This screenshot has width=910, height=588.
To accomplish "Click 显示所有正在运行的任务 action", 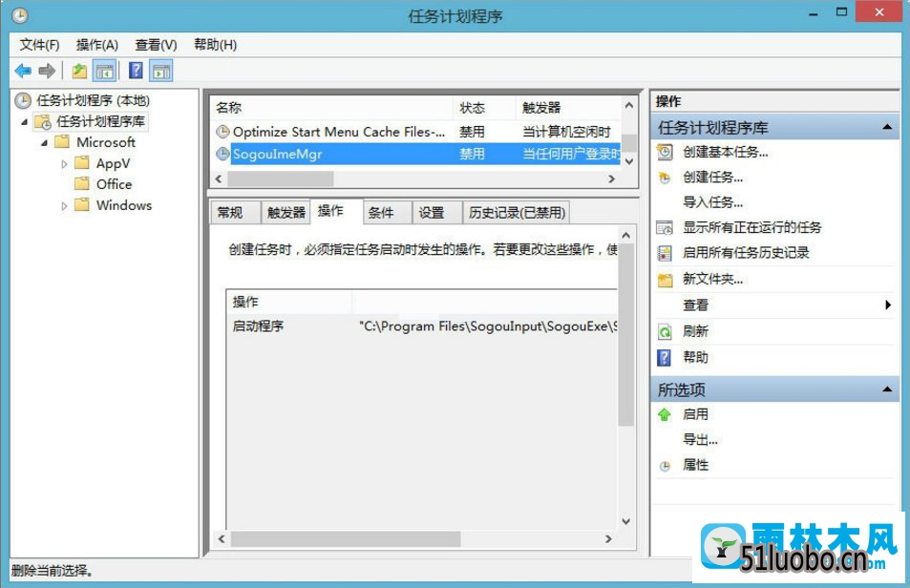I will tap(752, 227).
